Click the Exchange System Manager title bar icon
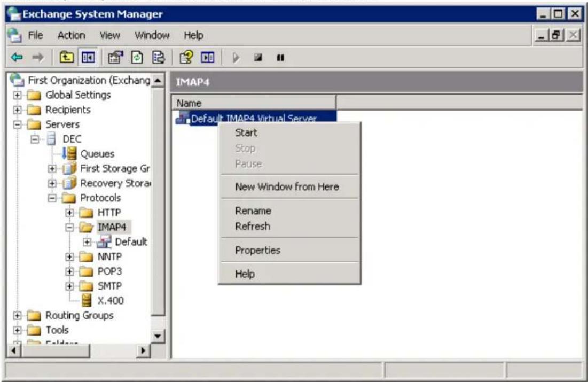Screen dimensions: 588x382 click(14, 14)
